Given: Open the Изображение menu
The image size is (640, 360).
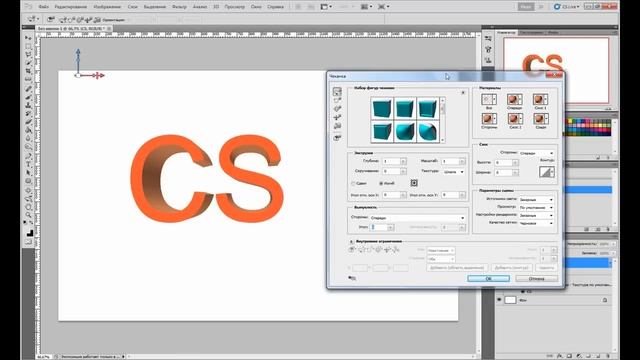Looking at the screenshot, I should [x=107, y=7].
